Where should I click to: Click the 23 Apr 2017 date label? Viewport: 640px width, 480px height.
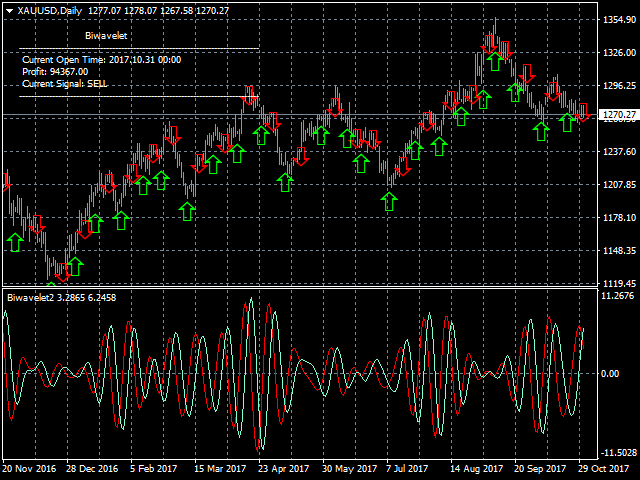(284, 469)
